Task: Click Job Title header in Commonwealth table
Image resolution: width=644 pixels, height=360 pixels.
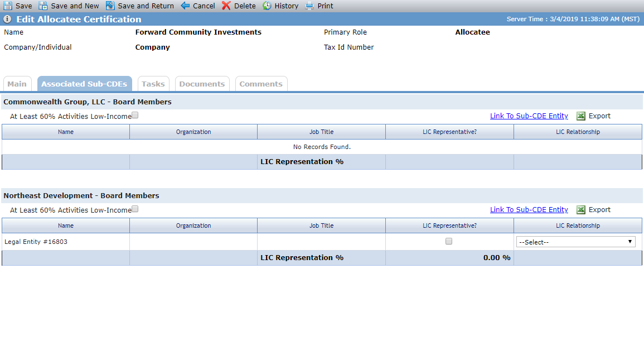Action: 322,132
